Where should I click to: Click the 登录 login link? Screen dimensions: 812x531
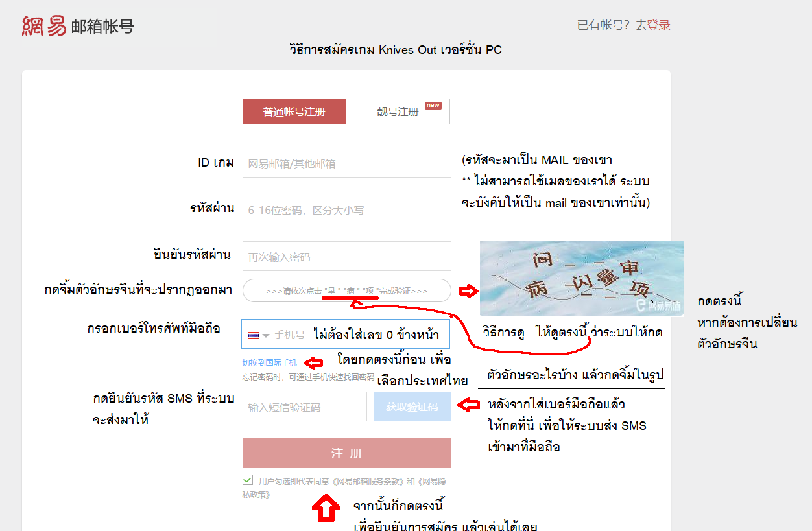(x=659, y=25)
